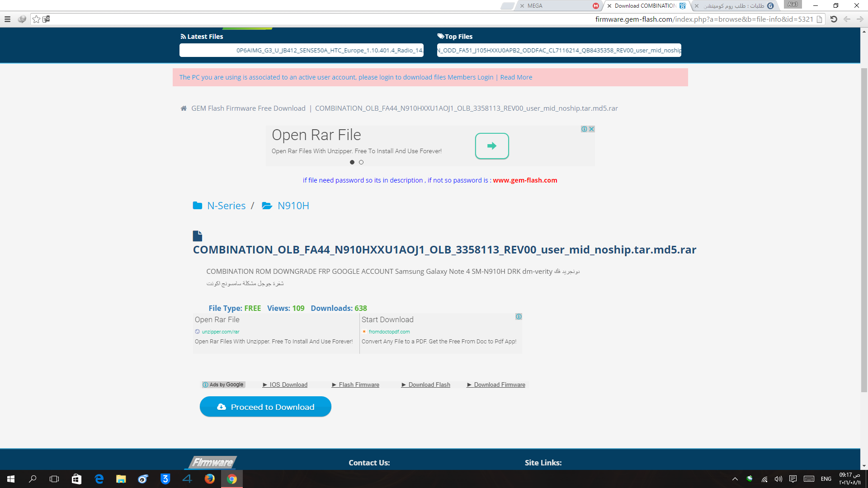Open the Flash Firmware ad link
Image resolution: width=868 pixels, height=488 pixels.
[356, 385]
